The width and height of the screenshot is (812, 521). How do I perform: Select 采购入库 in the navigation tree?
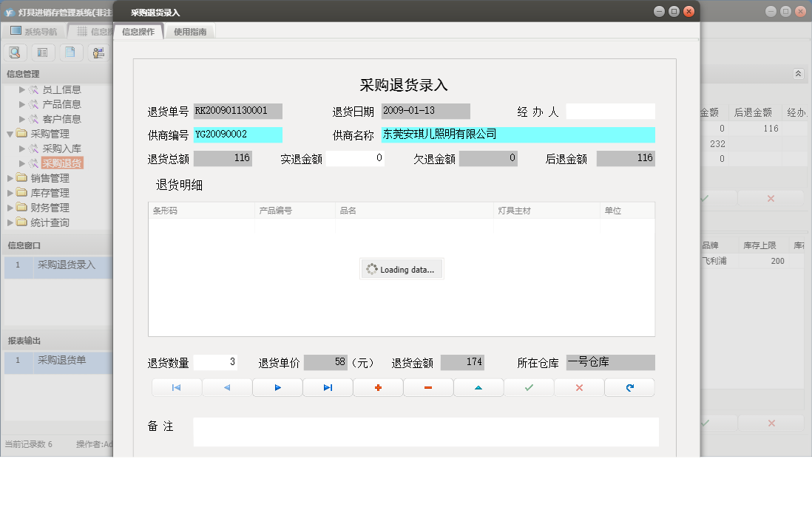(62, 148)
